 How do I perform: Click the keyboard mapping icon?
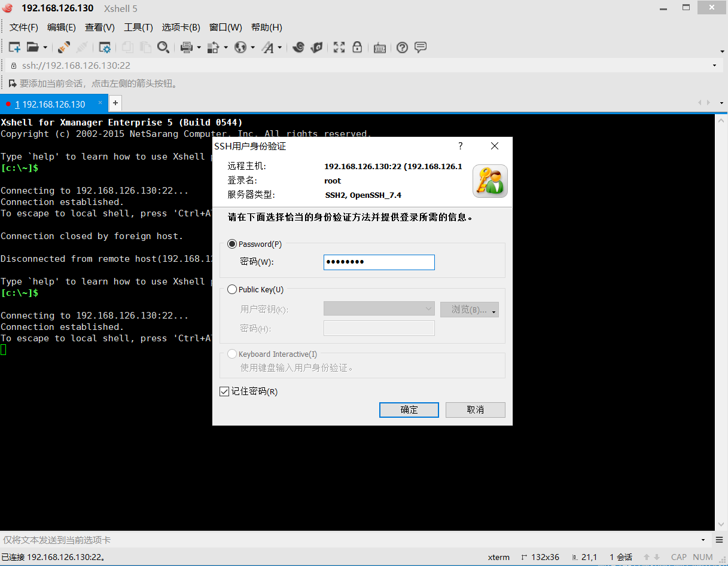point(380,48)
